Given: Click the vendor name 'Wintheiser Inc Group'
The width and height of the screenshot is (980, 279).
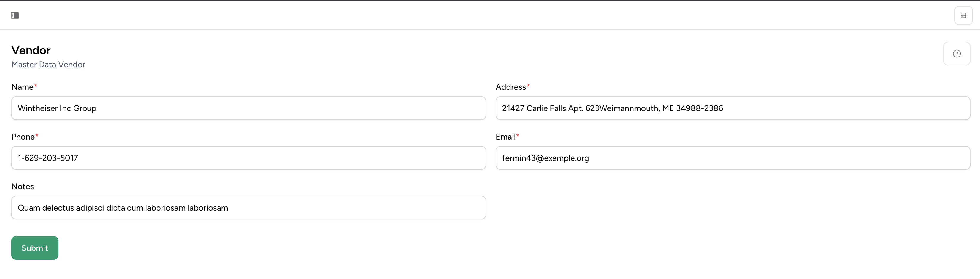Looking at the screenshot, I should [57, 108].
